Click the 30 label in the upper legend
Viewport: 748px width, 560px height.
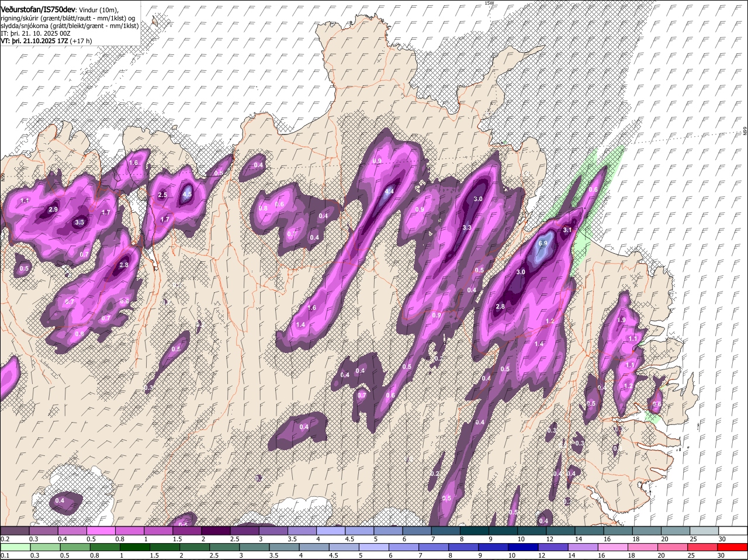[x=722, y=539]
